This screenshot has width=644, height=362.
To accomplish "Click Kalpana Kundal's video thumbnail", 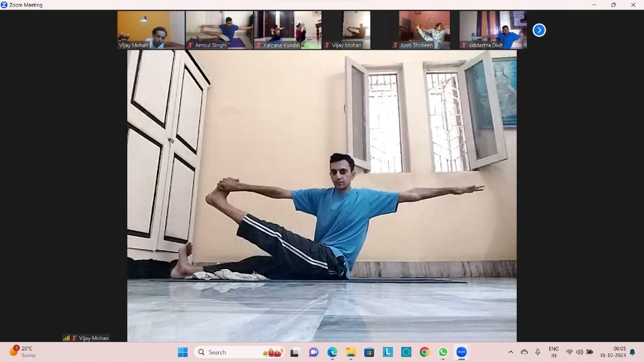I will pos(287,30).
